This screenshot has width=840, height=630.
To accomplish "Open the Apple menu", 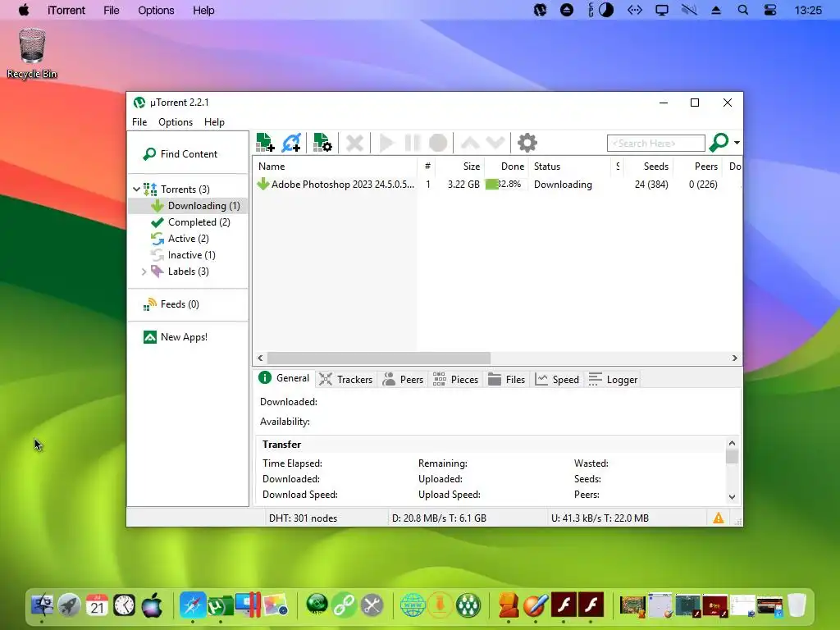I will click(x=24, y=10).
